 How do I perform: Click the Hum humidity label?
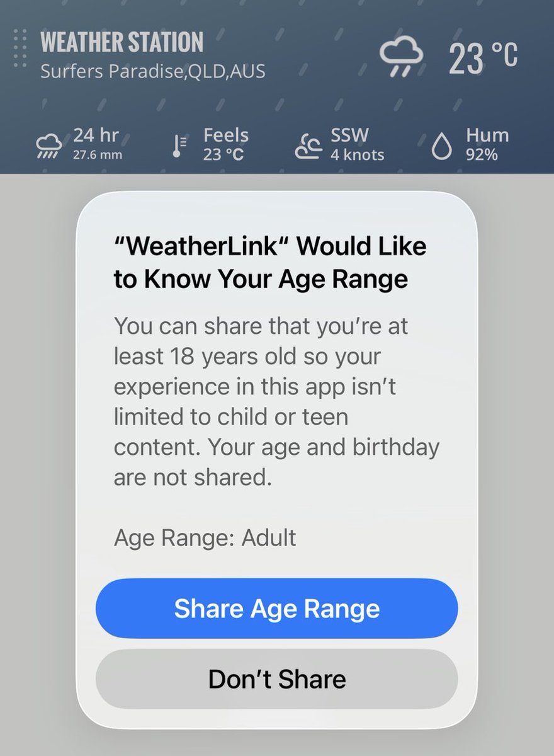point(487,135)
